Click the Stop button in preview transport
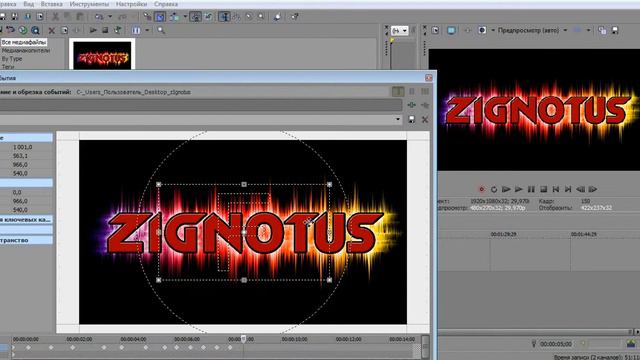The image size is (640, 360). 543,189
